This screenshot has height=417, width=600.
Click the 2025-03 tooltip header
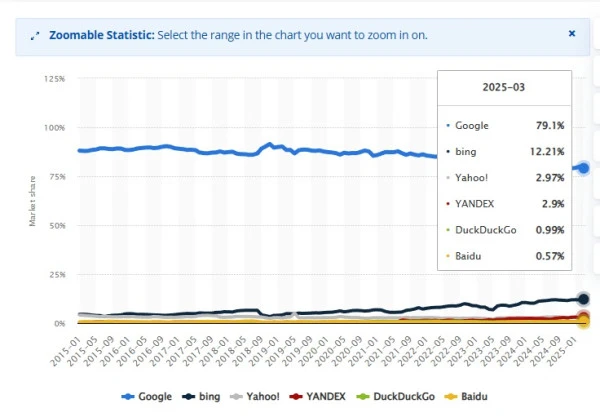point(504,87)
